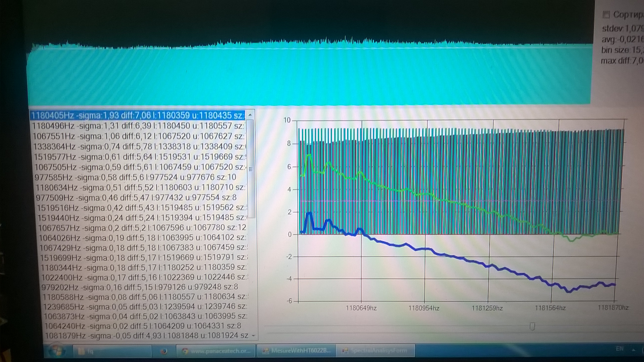Select the 1180405Hz sigma:1,93 row
The image size is (644, 362).
(x=138, y=115)
